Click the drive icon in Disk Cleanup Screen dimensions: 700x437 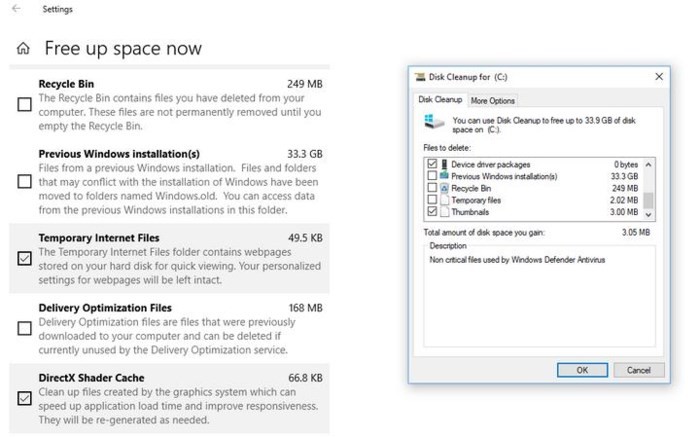(x=432, y=122)
